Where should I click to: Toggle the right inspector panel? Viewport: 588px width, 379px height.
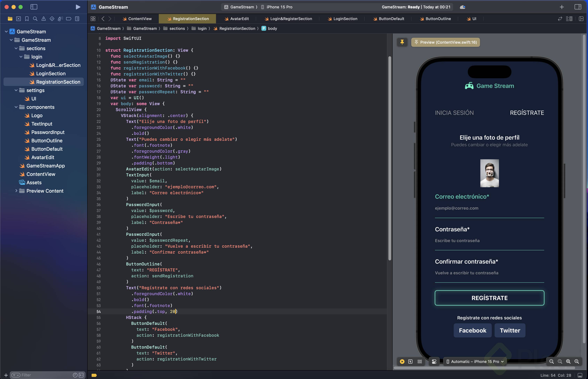point(578,7)
